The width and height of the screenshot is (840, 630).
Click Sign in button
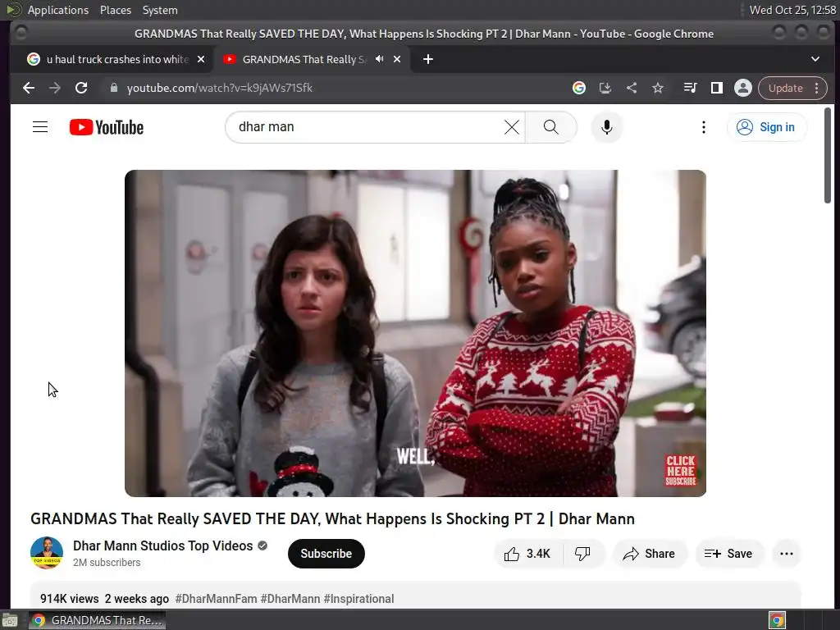click(x=766, y=127)
